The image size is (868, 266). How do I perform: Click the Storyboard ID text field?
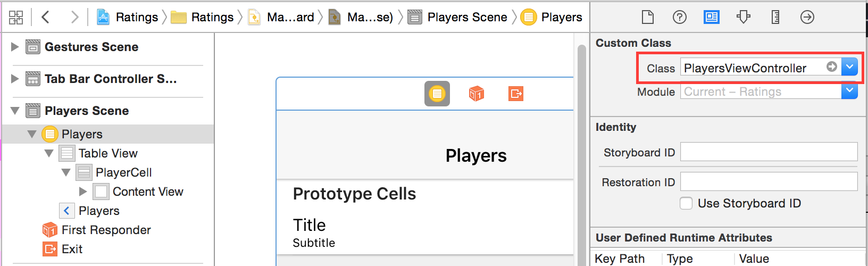[769, 152]
